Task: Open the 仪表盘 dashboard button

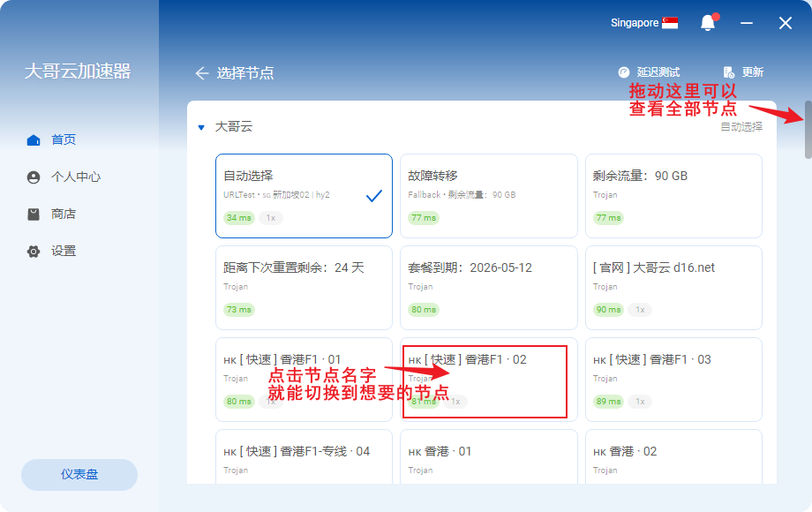Action: click(x=79, y=474)
